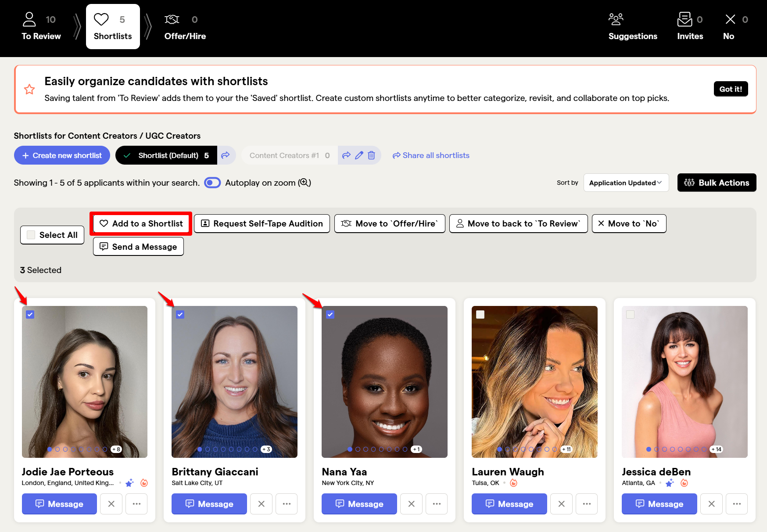Uncheck Nana Yaa selection checkbox
Image resolution: width=767 pixels, height=532 pixels.
pos(330,314)
